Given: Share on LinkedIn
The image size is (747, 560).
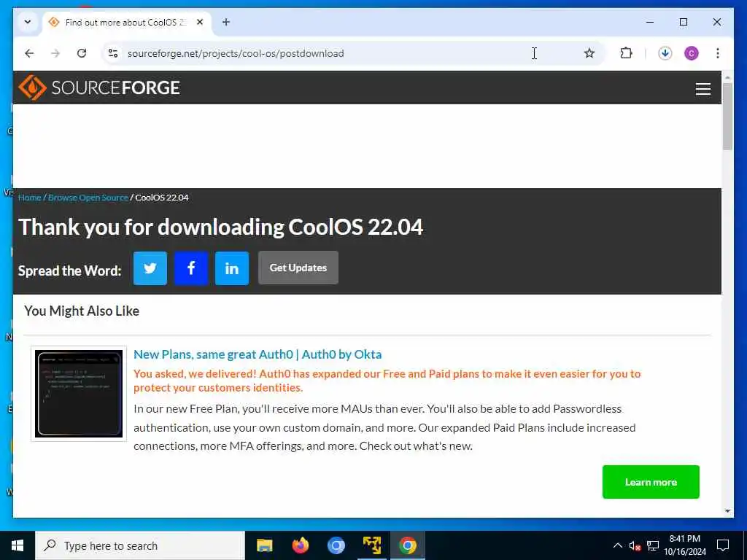Looking at the screenshot, I should (232, 268).
